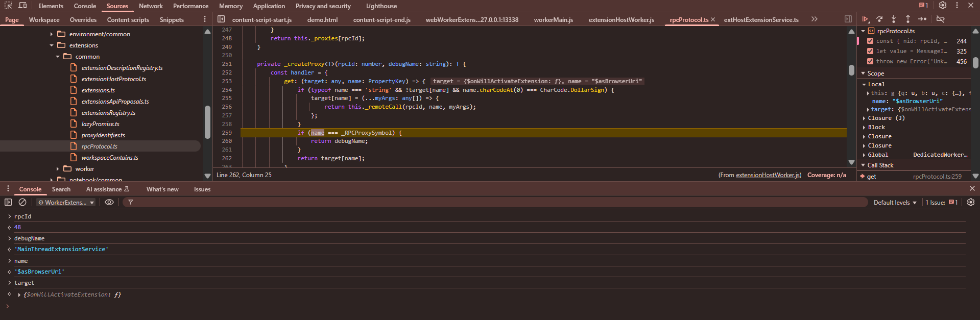Open the drawer three-dot menu
This screenshot has height=320, width=980.
point(8,189)
